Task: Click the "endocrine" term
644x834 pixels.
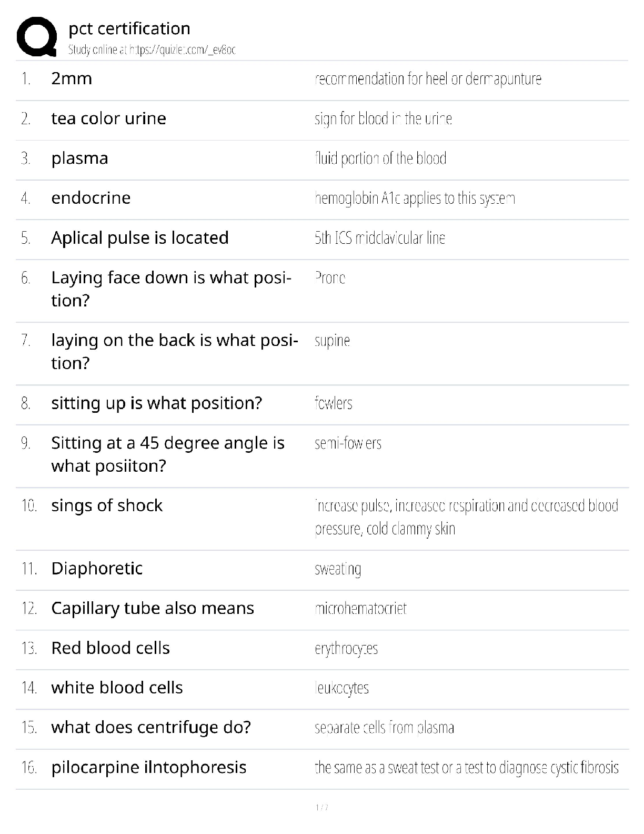Action: pos(90,198)
